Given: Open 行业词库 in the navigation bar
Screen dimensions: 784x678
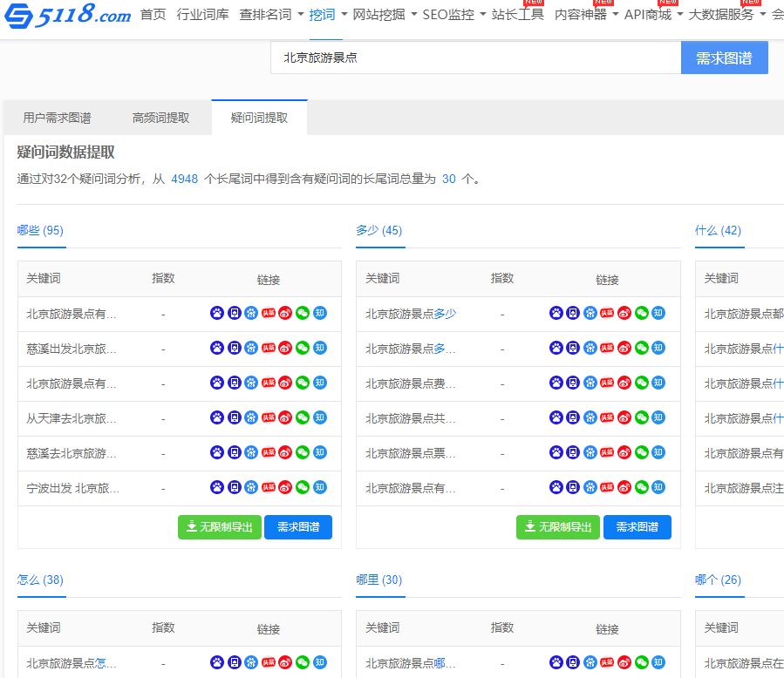Looking at the screenshot, I should 202,15.
